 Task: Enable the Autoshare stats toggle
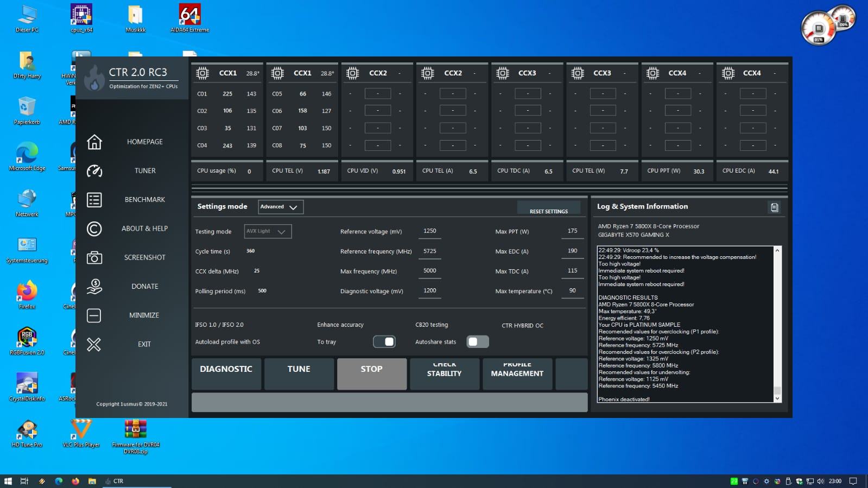click(x=478, y=341)
